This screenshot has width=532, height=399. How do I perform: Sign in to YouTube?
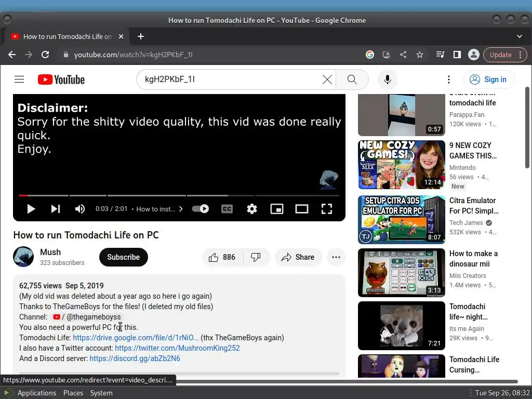click(x=489, y=79)
